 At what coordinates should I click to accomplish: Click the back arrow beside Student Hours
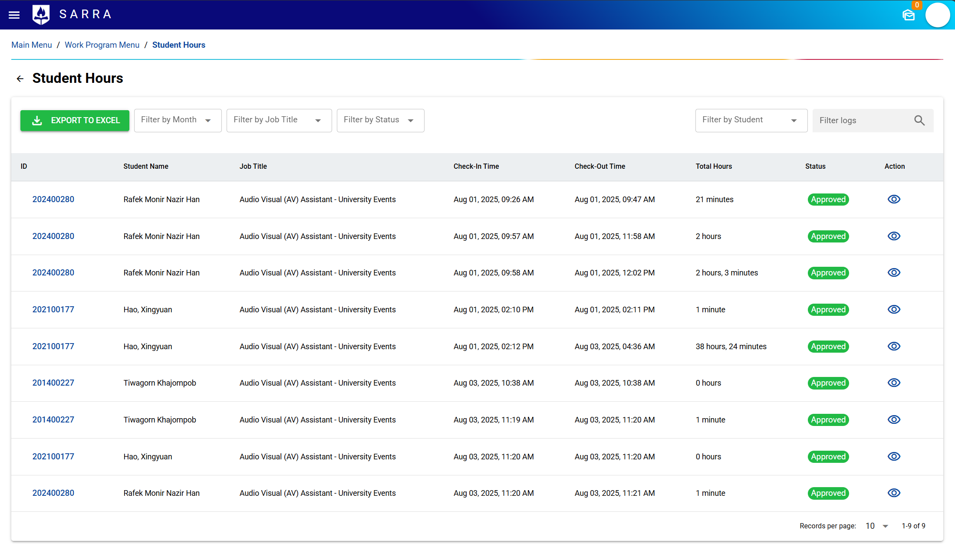tap(20, 79)
